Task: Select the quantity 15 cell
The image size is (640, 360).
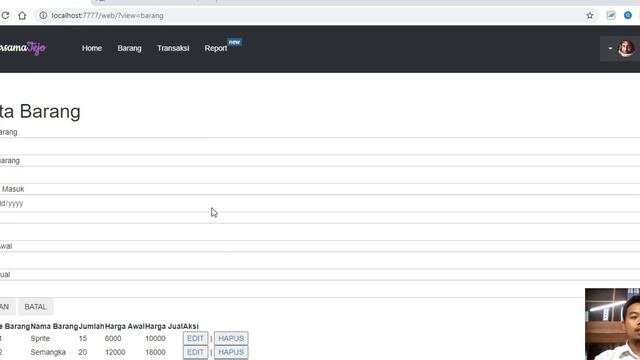Action: (x=83, y=338)
